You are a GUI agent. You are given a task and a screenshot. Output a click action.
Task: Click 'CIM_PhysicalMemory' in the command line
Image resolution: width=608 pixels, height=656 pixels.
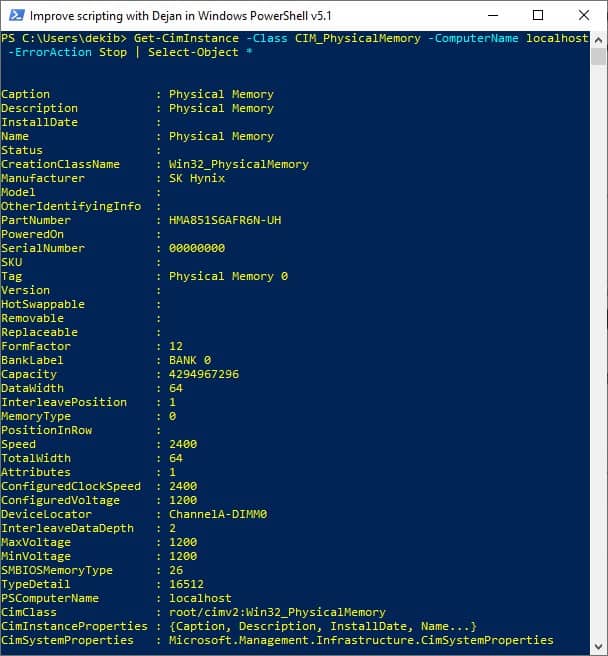(358, 38)
